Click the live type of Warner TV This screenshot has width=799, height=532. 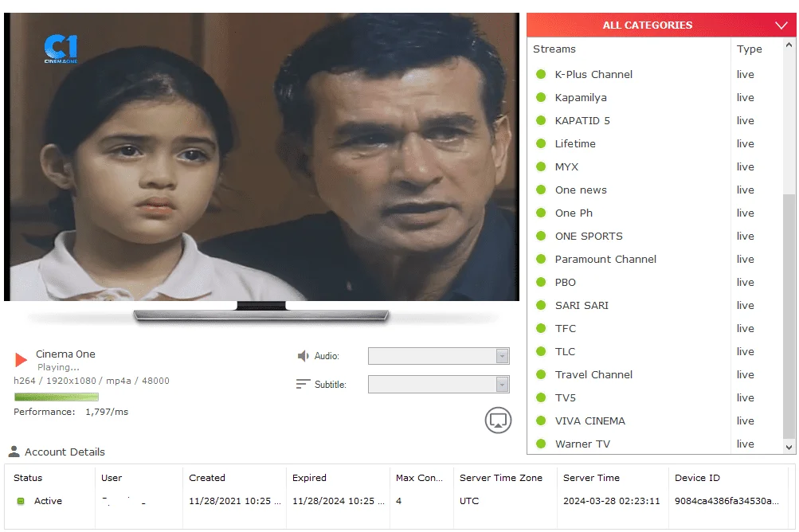pyautogui.click(x=745, y=444)
